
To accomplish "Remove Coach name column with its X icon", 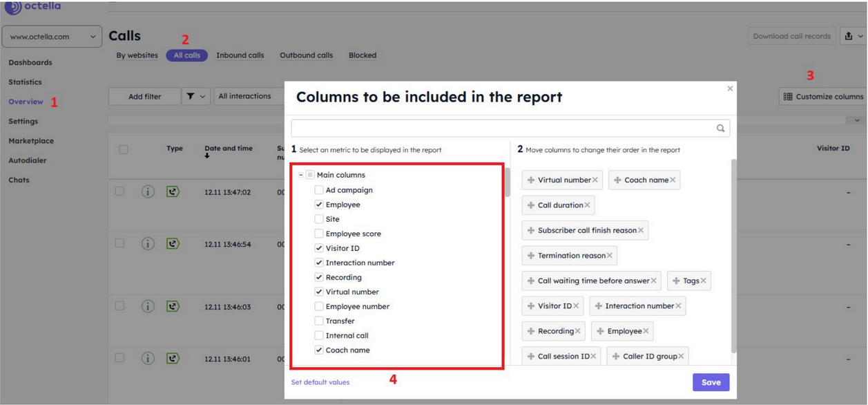I will point(673,180).
